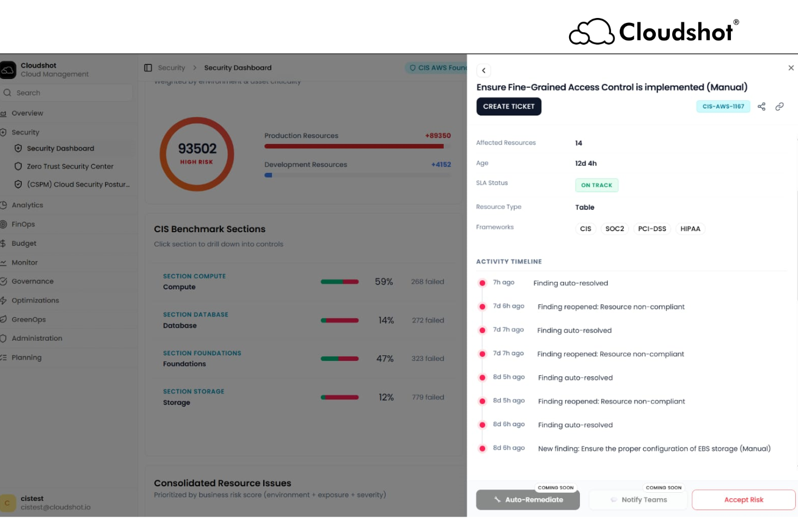
Task: Click the back chevron on the finding panel
Action: point(483,70)
